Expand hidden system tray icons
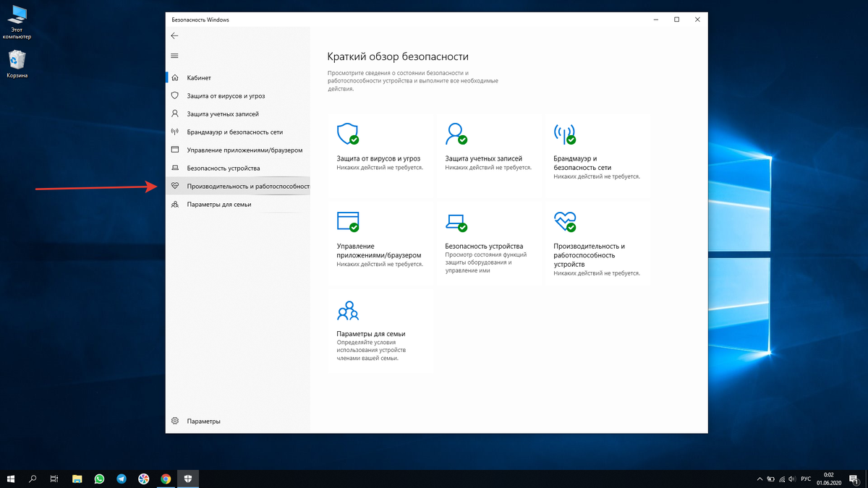The width and height of the screenshot is (868, 488). 759,479
